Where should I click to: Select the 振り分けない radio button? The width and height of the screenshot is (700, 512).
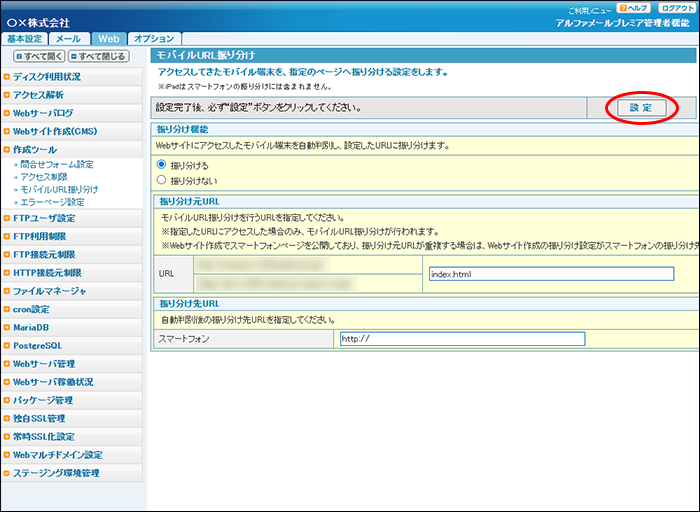pos(162,180)
